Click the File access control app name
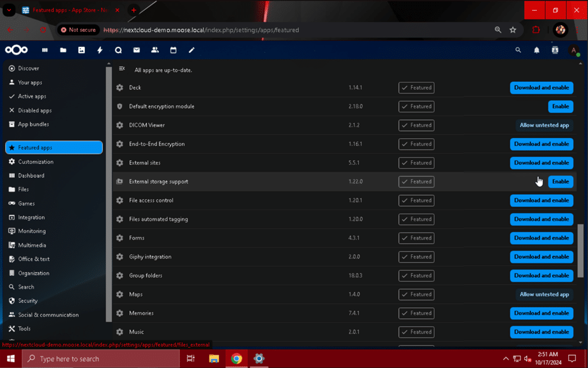The image size is (588, 368). pos(151,200)
